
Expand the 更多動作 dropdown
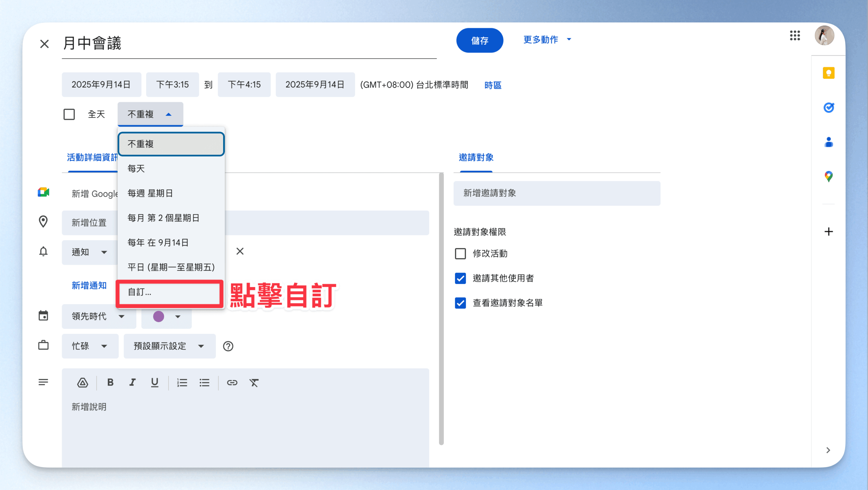[x=547, y=40]
